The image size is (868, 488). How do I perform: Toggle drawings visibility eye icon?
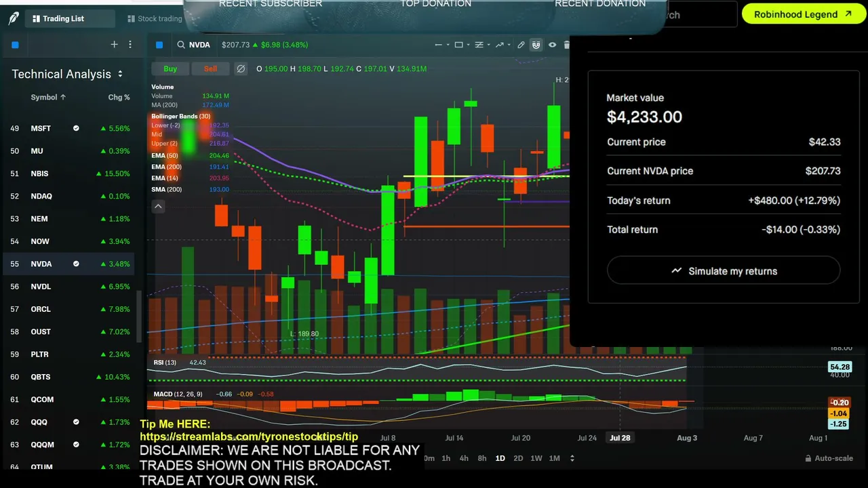click(x=552, y=45)
